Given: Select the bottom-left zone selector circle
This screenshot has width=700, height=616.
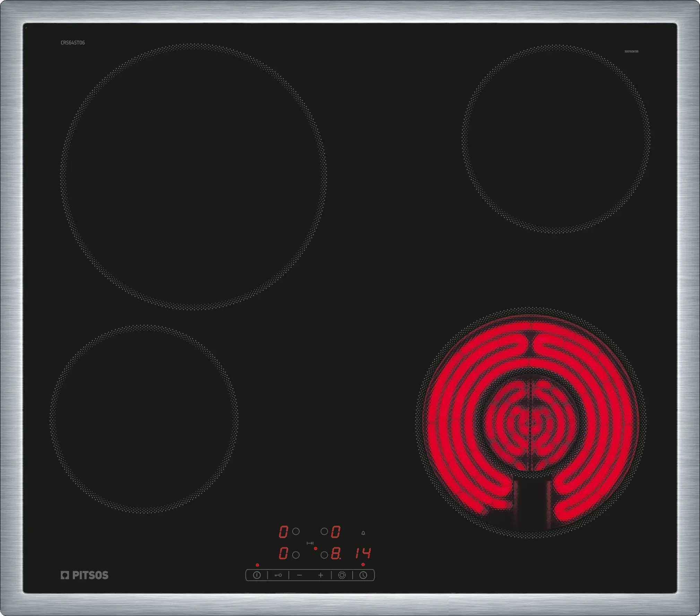Looking at the screenshot, I should 296,555.
